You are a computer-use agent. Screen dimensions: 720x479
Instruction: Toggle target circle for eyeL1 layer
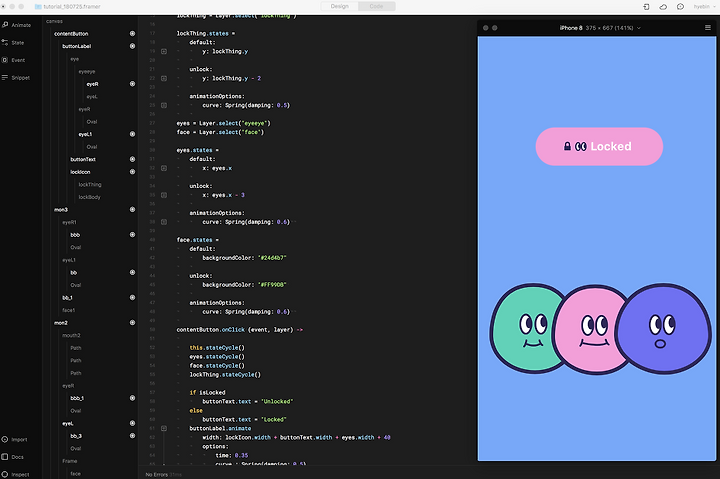pyautogui.click(x=132, y=134)
